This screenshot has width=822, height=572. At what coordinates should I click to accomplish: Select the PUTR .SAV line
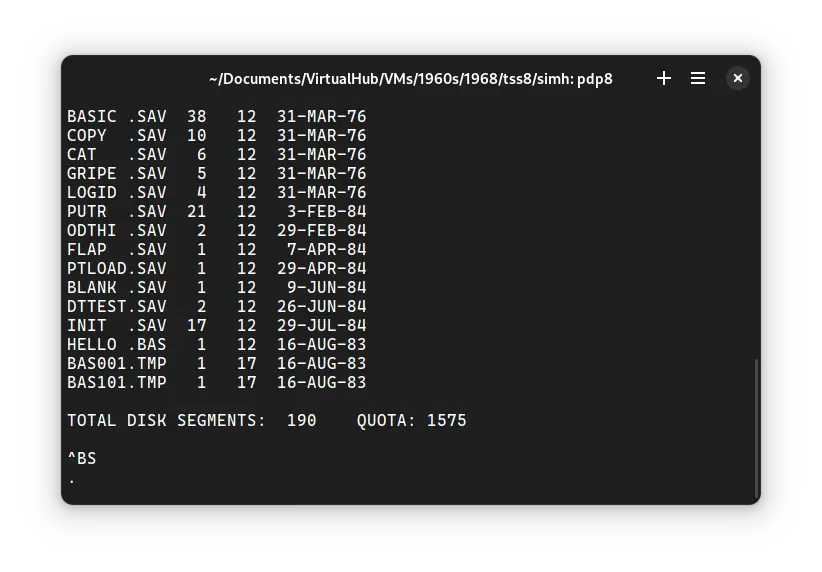point(117,211)
